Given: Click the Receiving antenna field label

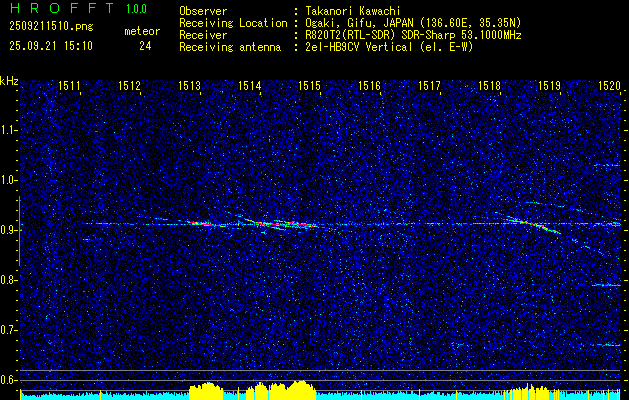Looking at the screenshot, I should click(x=230, y=47).
